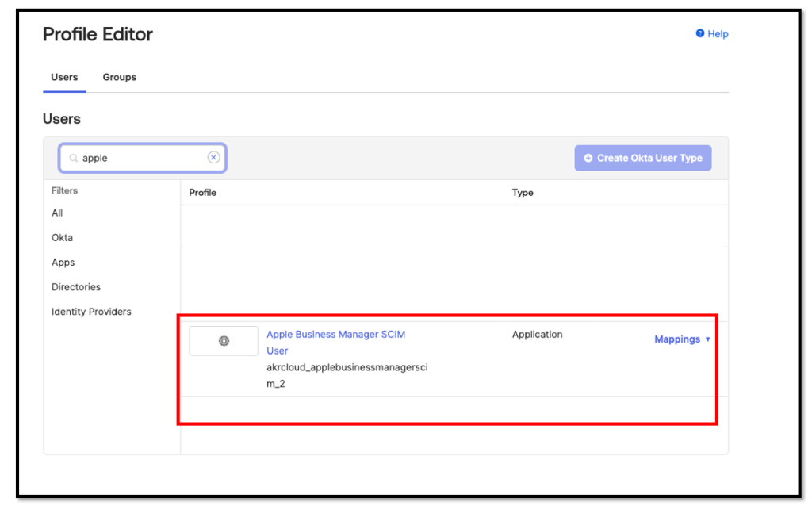The width and height of the screenshot is (812, 506).
Task: Click the akrcloud_applebusinessmanagerscim_2 variable name text
Action: tap(347, 375)
